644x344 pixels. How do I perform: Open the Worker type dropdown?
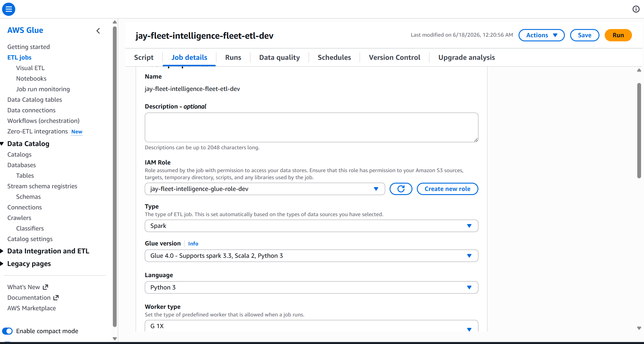pyautogui.click(x=311, y=326)
